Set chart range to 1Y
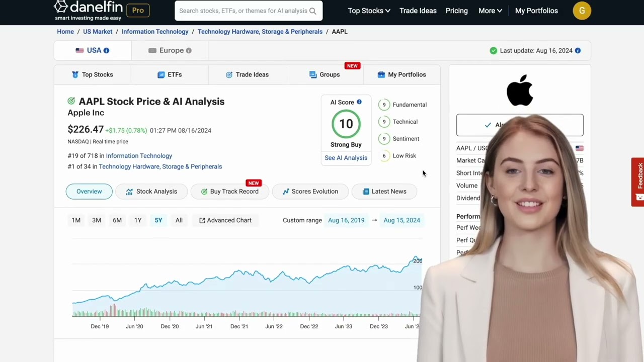 coord(138,220)
